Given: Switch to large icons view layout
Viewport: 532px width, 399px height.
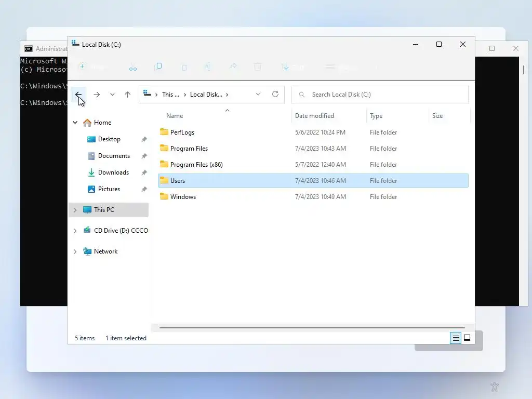Looking at the screenshot, I should tap(467, 338).
